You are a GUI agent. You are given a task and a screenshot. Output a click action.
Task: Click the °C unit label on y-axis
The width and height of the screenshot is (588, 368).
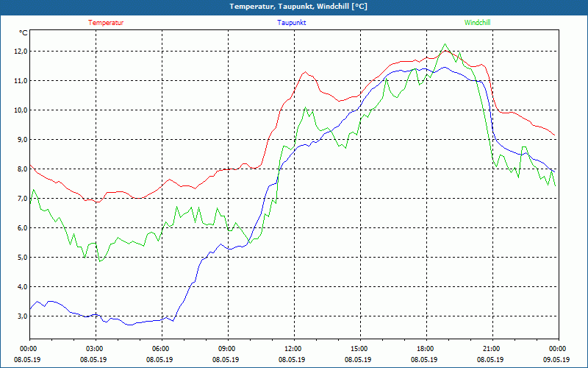pyautogui.click(x=24, y=33)
